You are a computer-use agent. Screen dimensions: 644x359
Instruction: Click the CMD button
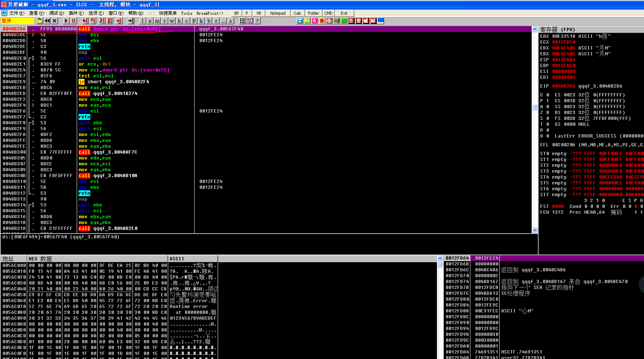pos(328,13)
